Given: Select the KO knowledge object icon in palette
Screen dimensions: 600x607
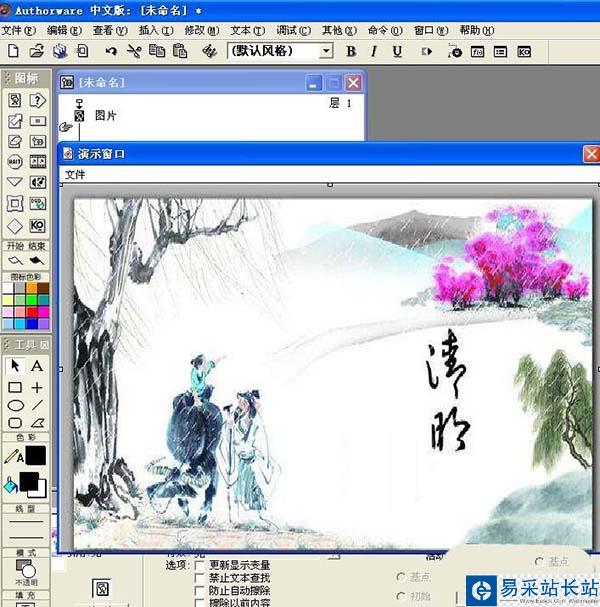Looking at the screenshot, I should [x=38, y=225].
